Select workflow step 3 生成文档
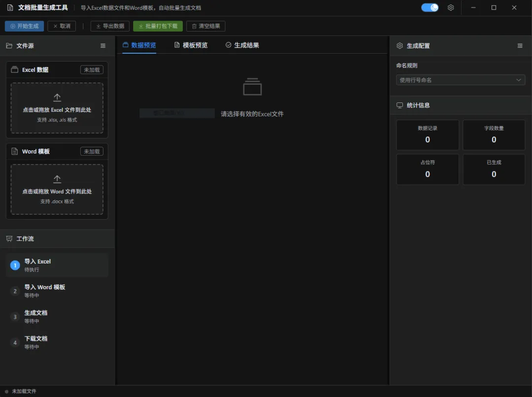This screenshot has width=532, height=397. point(57,317)
